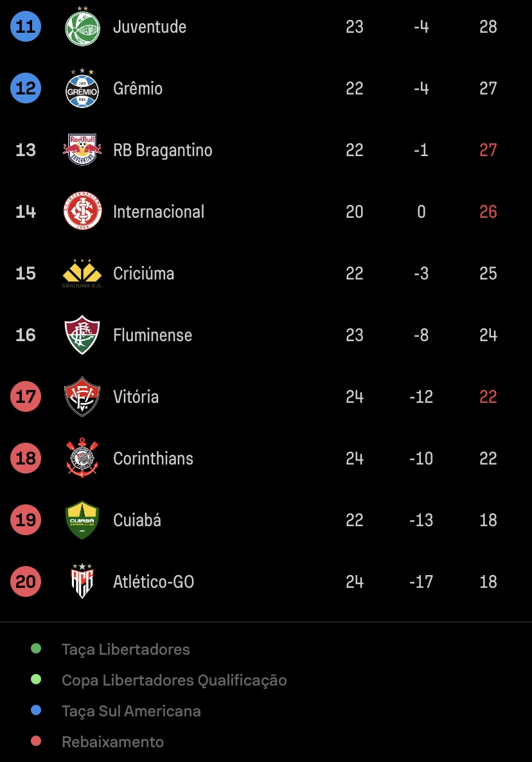Screen dimensions: 532x762
Task: Select the blue position 11 badge
Action: pyautogui.click(x=26, y=26)
